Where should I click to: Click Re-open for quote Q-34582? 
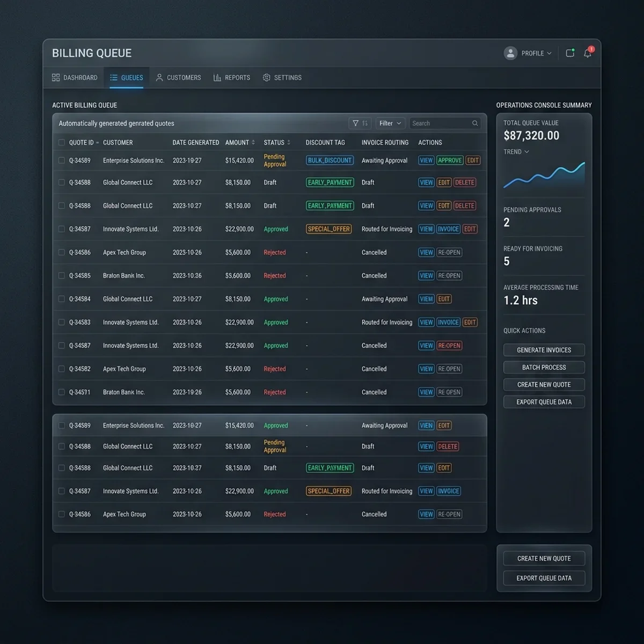[449, 369]
